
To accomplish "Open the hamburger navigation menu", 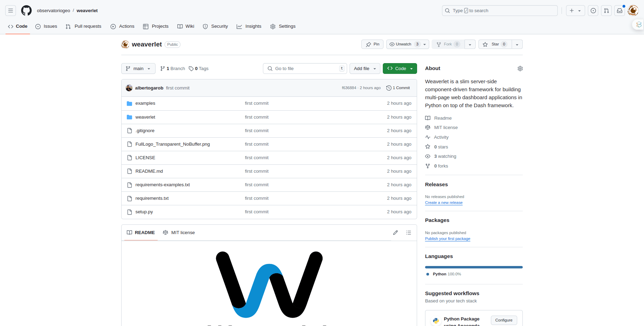I will (11, 11).
